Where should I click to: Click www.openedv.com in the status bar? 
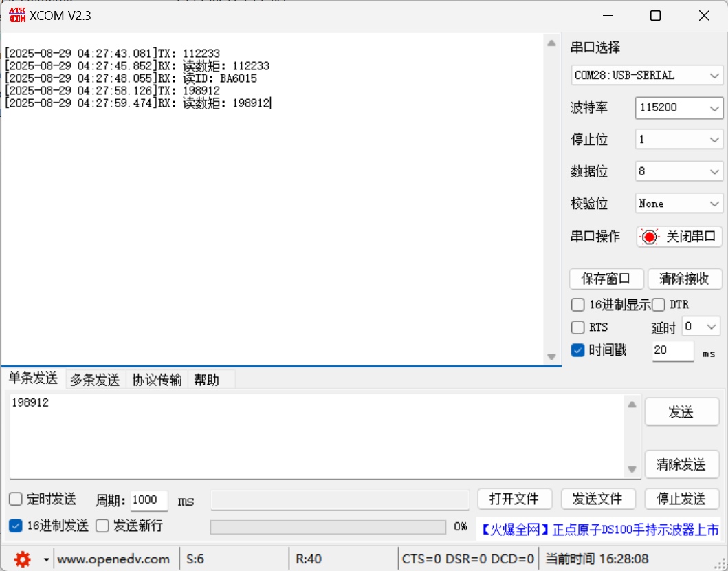(x=113, y=559)
